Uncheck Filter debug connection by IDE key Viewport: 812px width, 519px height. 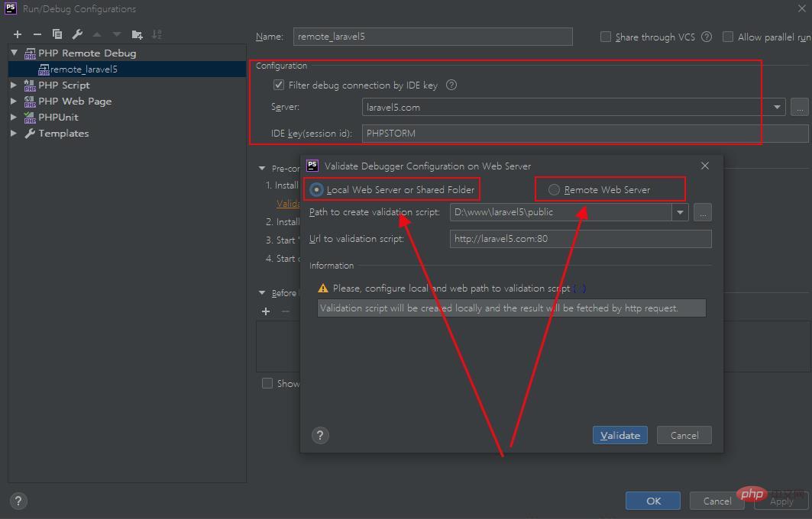279,85
